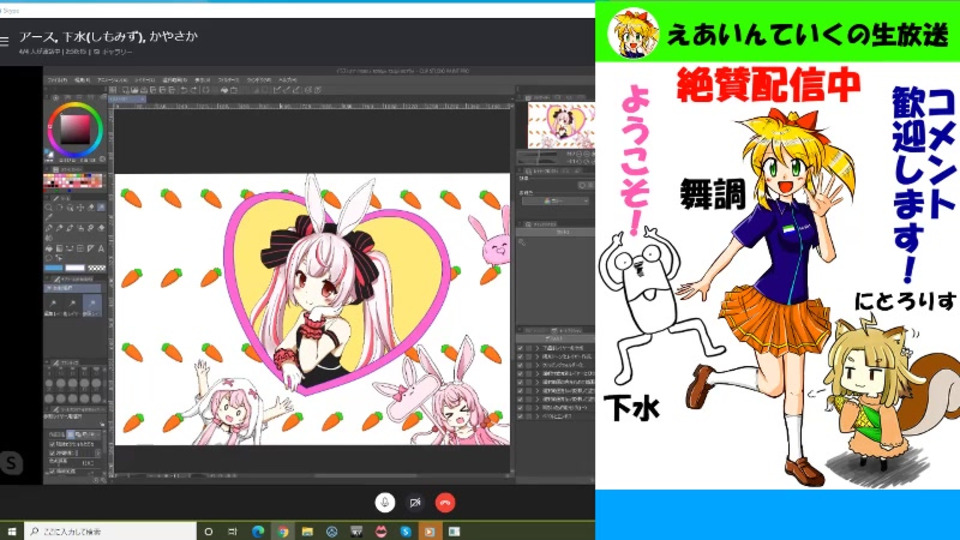Open the Help menu
The image size is (960, 540).
pyautogui.click(x=287, y=80)
